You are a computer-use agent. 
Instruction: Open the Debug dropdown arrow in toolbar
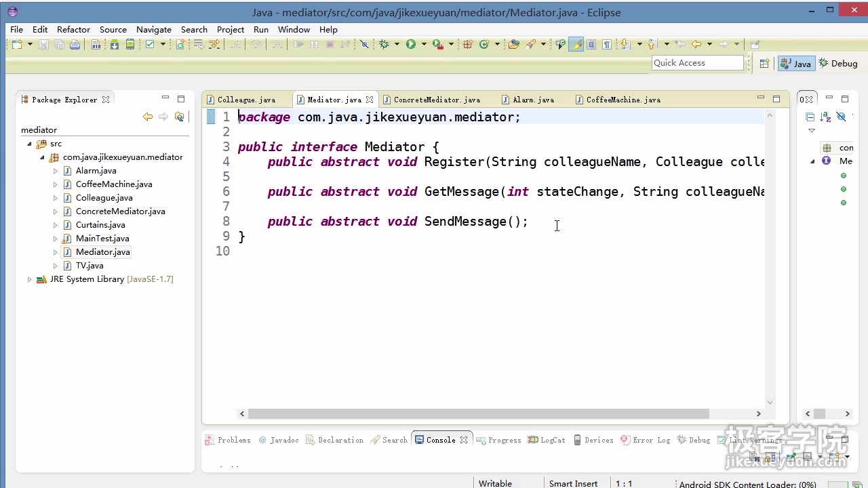tap(397, 44)
